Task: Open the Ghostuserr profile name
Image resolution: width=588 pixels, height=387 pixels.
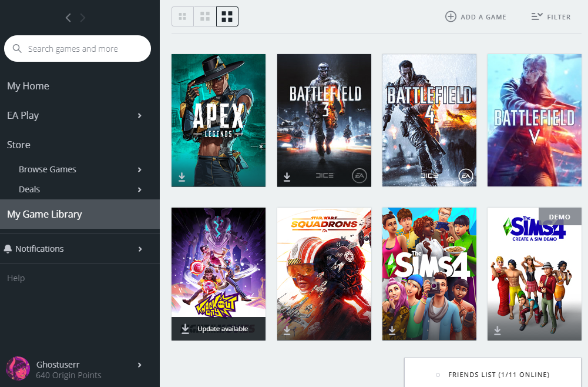Action: click(58, 365)
